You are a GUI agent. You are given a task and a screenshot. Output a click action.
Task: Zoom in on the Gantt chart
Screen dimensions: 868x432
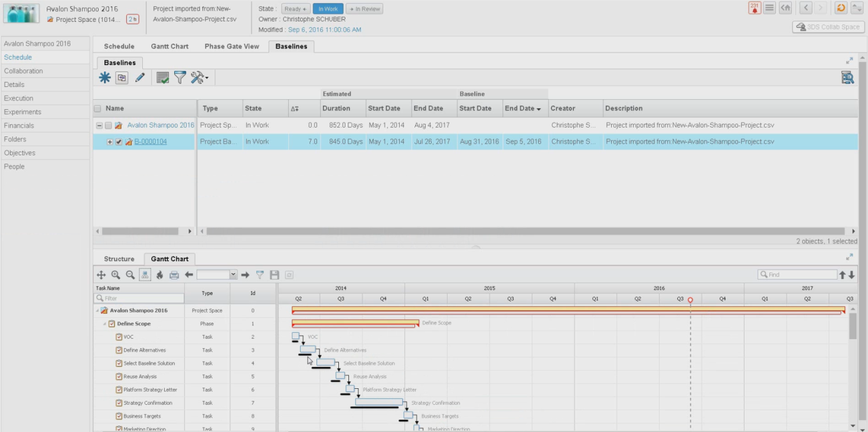[116, 275]
